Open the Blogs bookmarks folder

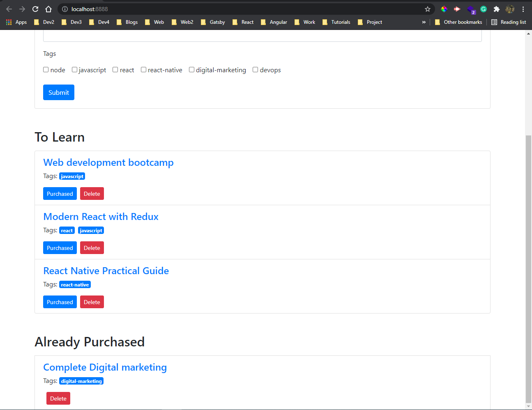click(127, 22)
